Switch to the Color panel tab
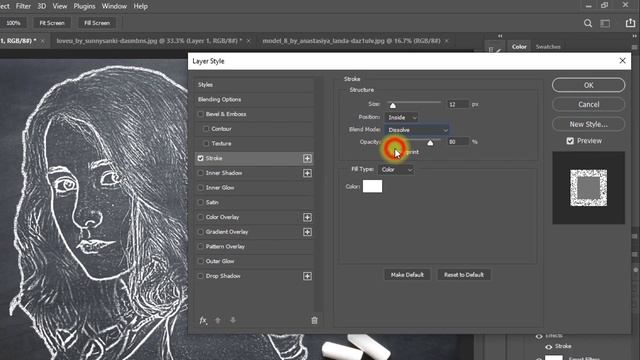This screenshot has height=360, width=640. coord(519,47)
